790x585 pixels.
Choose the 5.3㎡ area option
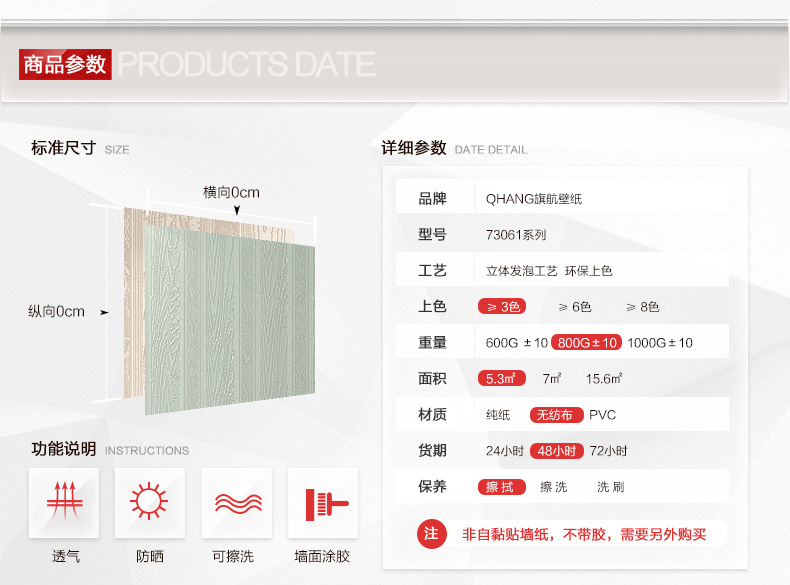click(x=502, y=378)
